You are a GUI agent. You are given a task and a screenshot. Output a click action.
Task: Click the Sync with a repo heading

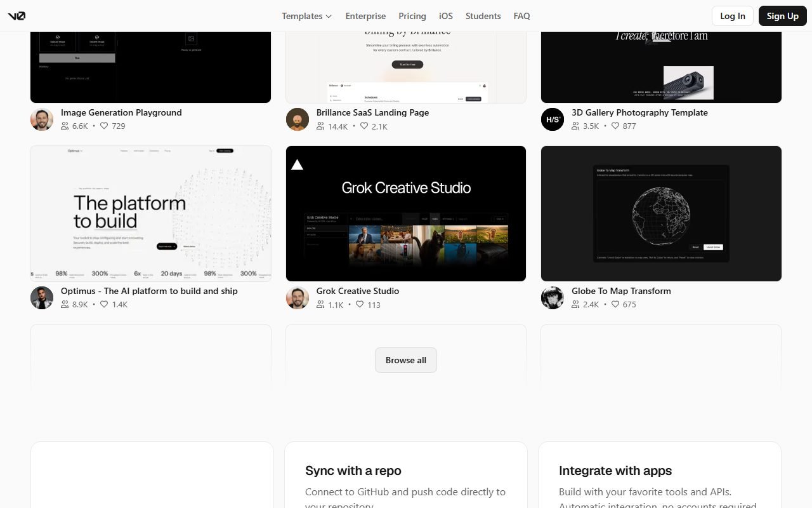(x=353, y=471)
